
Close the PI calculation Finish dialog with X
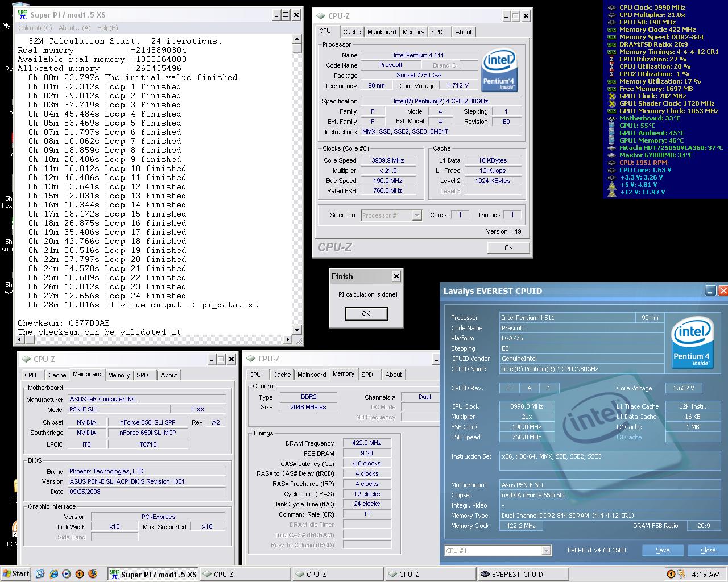(x=396, y=277)
